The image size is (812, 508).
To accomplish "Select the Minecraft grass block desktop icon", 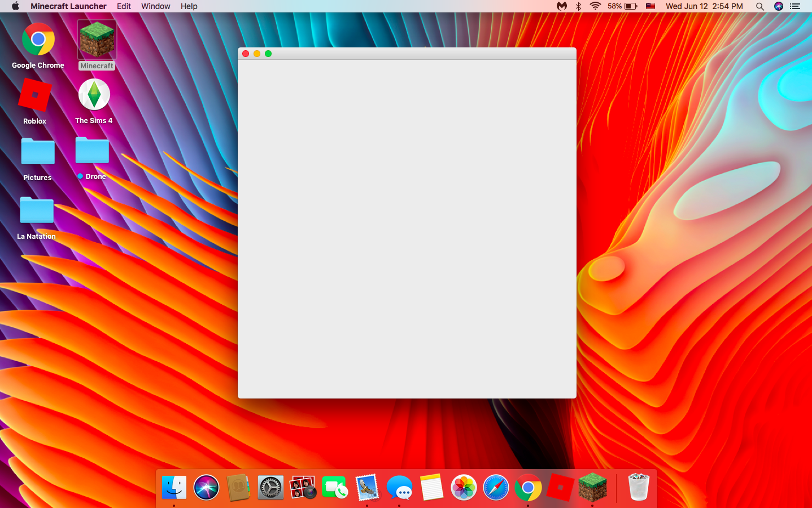I will tap(97, 40).
